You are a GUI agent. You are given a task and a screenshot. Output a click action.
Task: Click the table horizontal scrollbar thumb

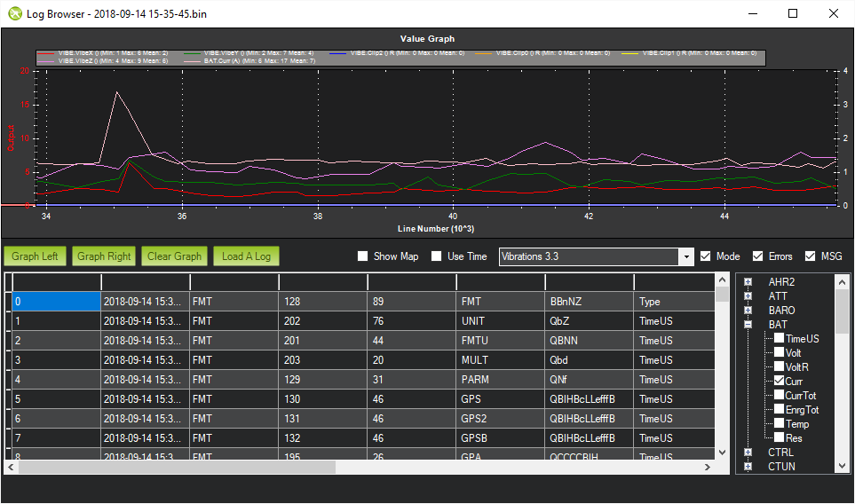click(177, 467)
